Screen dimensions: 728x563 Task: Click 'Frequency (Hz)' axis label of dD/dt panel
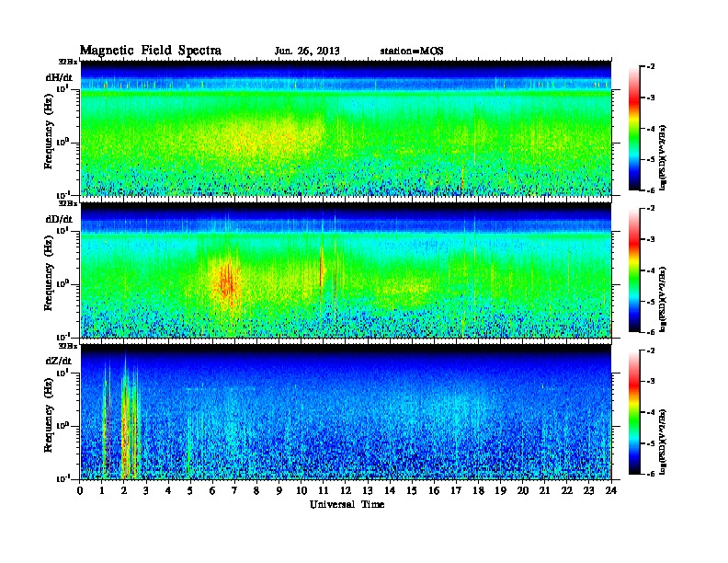pyautogui.click(x=49, y=273)
